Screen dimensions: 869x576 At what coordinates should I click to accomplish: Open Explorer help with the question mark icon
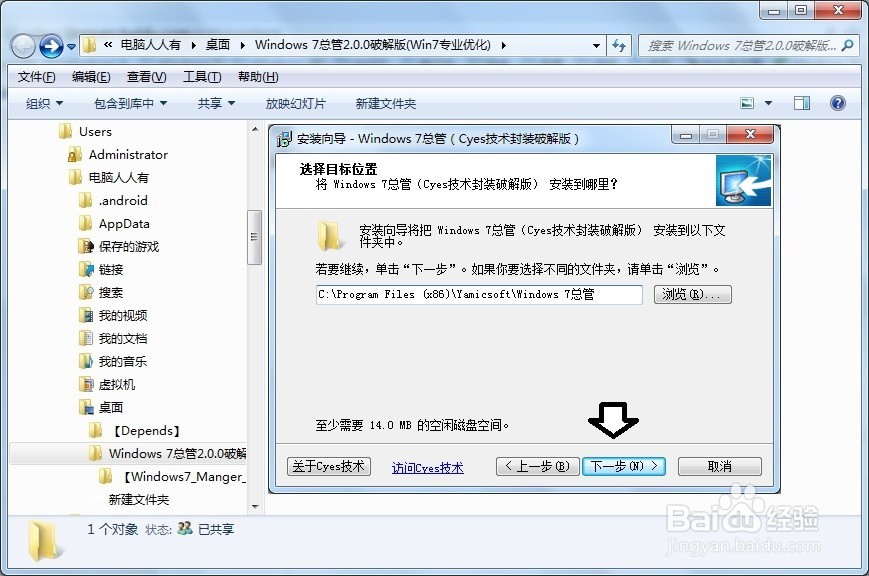pyautogui.click(x=837, y=103)
